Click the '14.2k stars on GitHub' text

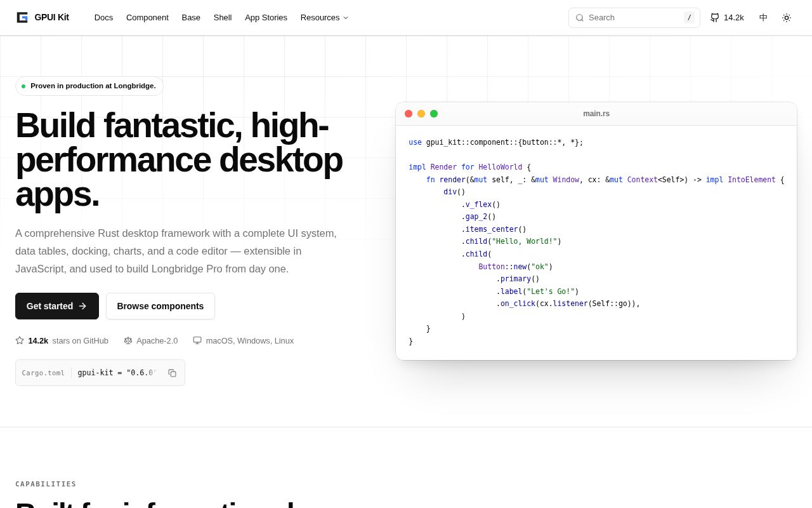click(68, 340)
